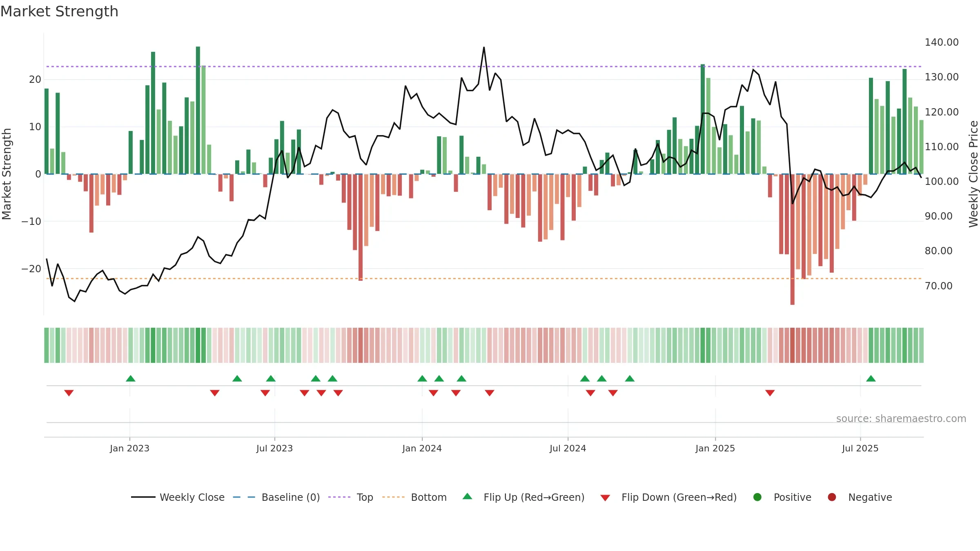Click the green Flip Up triangle legend icon
Screen dimensions: 980x551
(x=468, y=497)
